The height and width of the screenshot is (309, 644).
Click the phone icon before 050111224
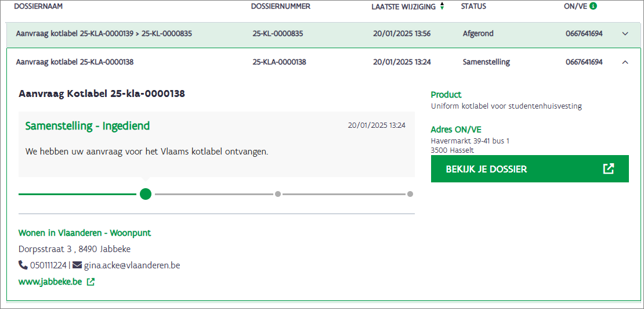coord(23,265)
